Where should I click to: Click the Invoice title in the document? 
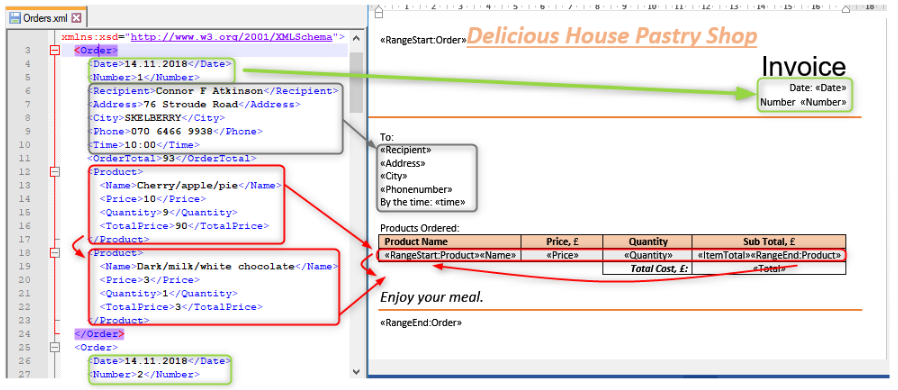pos(804,66)
